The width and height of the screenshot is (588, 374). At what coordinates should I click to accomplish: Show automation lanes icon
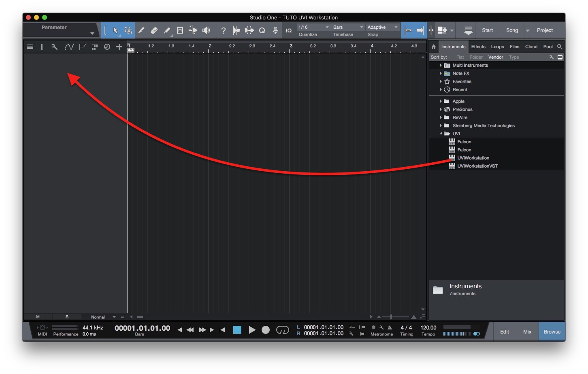click(x=69, y=47)
